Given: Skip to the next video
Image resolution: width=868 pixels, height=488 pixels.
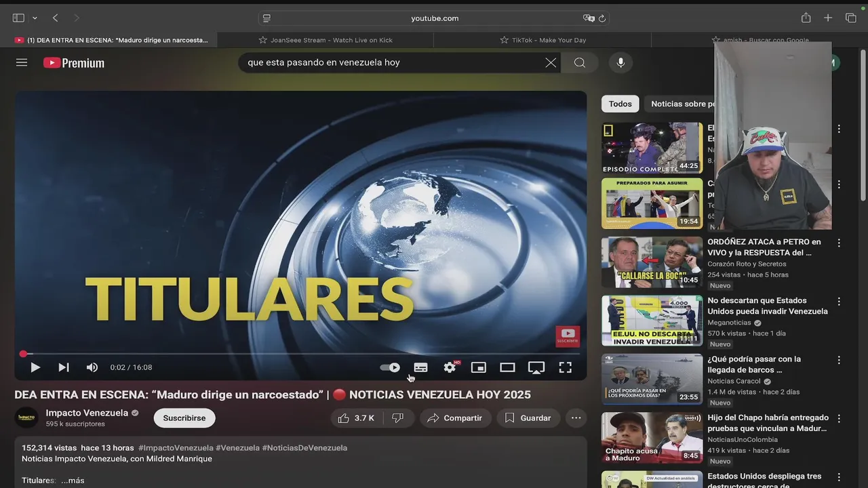Looking at the screenshot, I should tap(64, 367).
